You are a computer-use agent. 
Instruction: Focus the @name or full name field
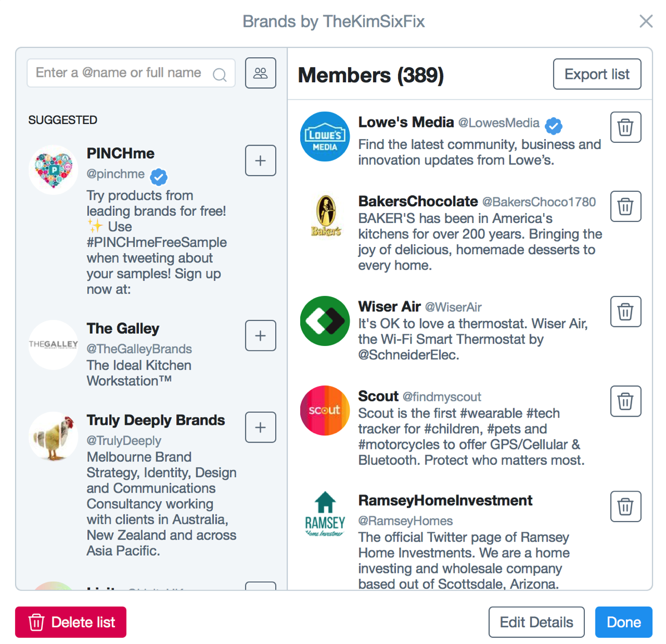tap(131, 73)
